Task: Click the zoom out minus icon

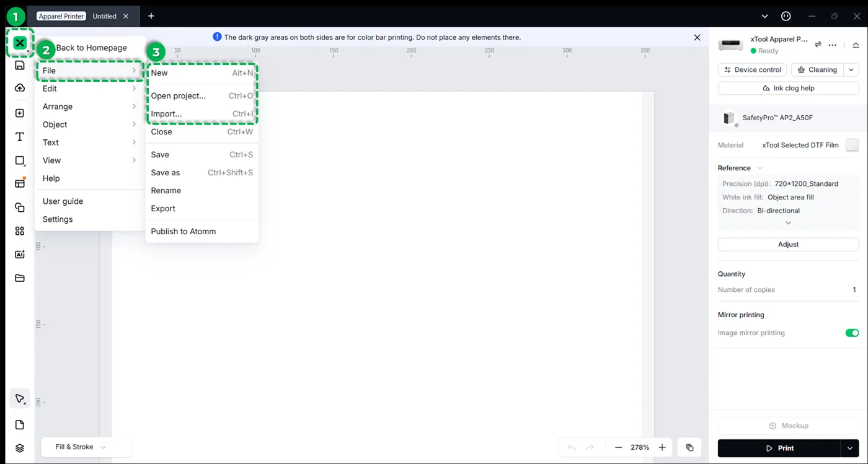Action: click(x=618, y=447)
